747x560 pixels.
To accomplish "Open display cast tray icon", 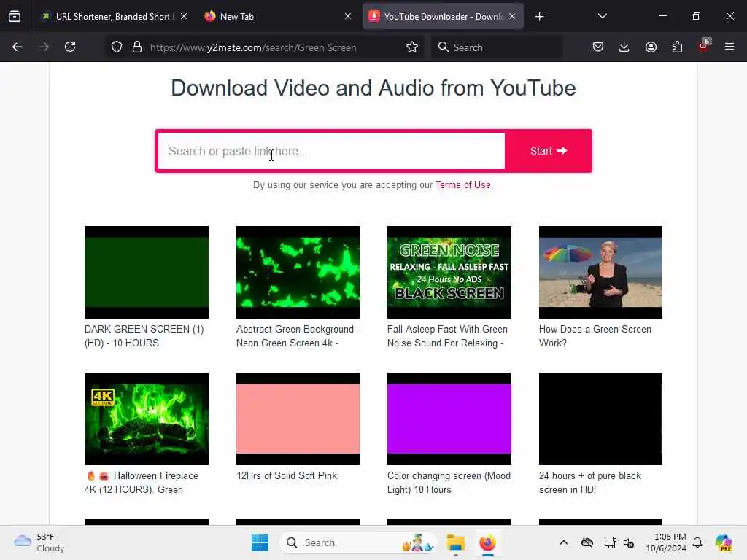I will (610, 542).
